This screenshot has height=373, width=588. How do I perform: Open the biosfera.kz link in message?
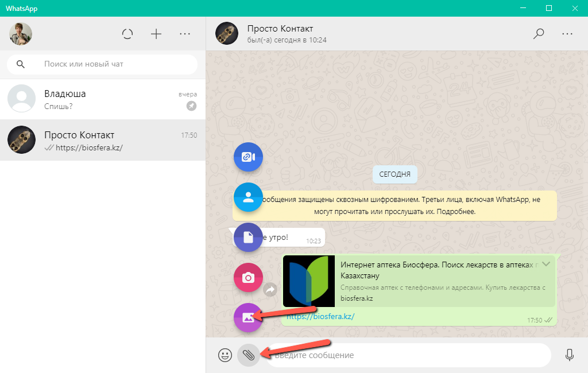click(320, 316)
